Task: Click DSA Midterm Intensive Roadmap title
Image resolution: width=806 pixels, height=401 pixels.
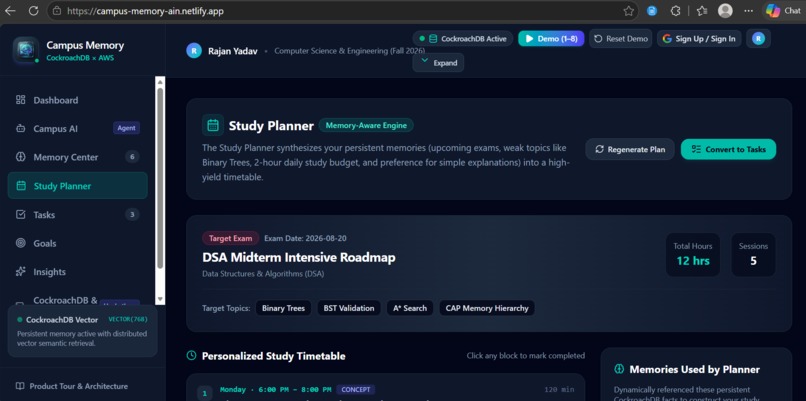Action: click(x=299, y=258)
